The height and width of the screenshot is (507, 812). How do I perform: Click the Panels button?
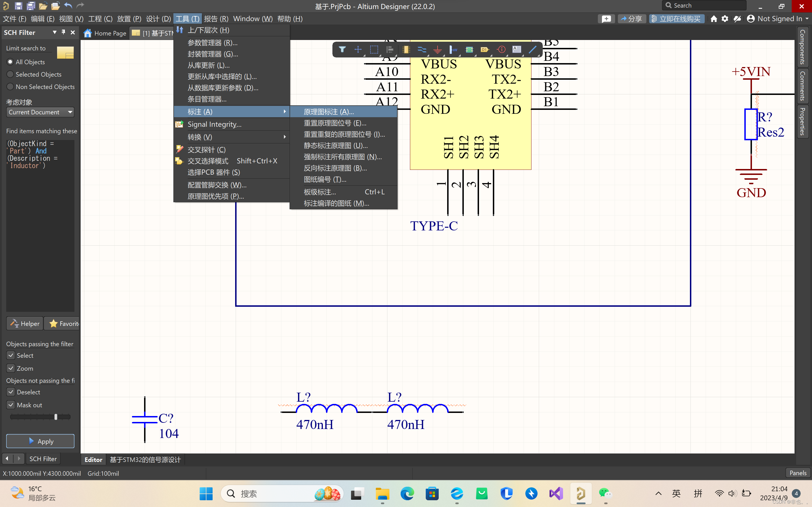(798, 473)
